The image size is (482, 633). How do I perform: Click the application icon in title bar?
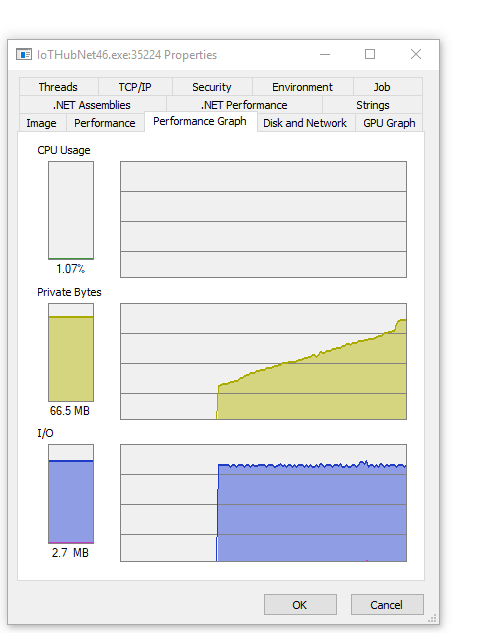pos(24,54)
